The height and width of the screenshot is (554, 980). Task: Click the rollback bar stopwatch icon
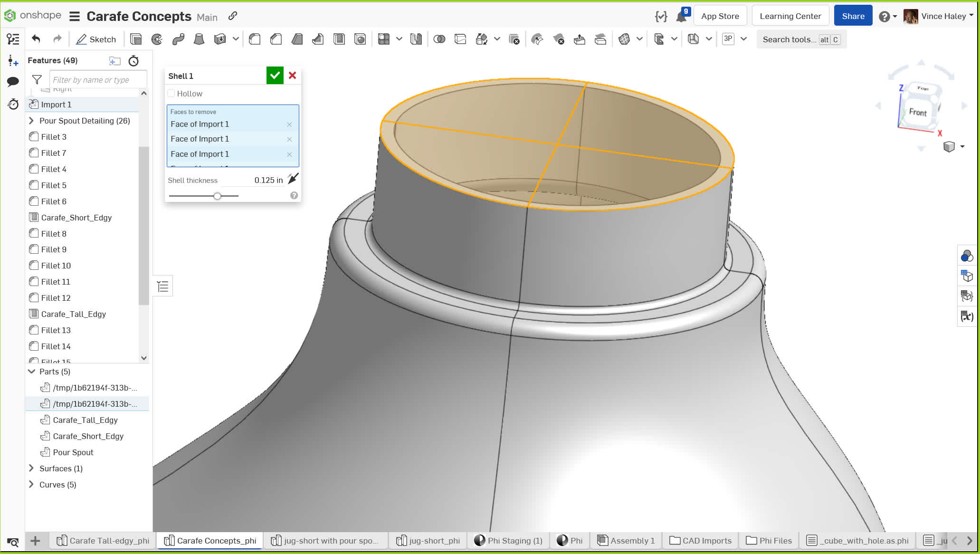[x=133, y=61]
